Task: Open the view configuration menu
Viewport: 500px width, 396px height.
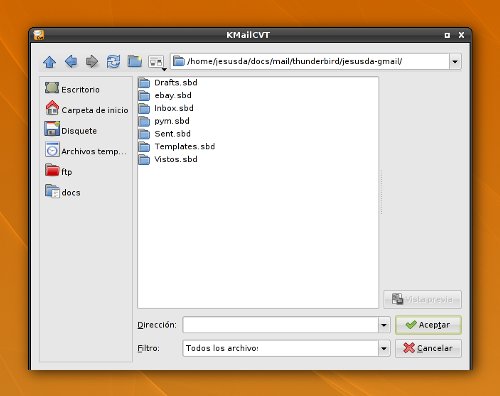Action: 157,62
